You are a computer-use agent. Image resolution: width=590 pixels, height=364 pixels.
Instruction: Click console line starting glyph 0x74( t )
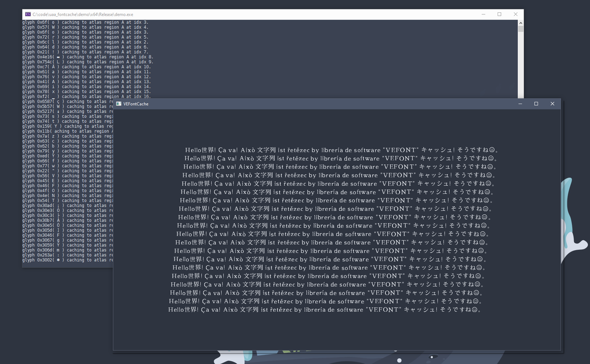[x=68, y=121]
